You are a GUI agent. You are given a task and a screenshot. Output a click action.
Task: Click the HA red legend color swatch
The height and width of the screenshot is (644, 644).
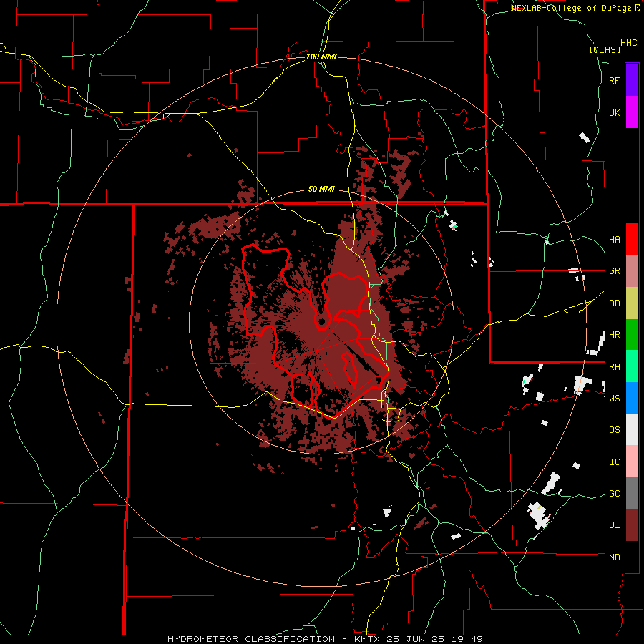coord(632,239)
